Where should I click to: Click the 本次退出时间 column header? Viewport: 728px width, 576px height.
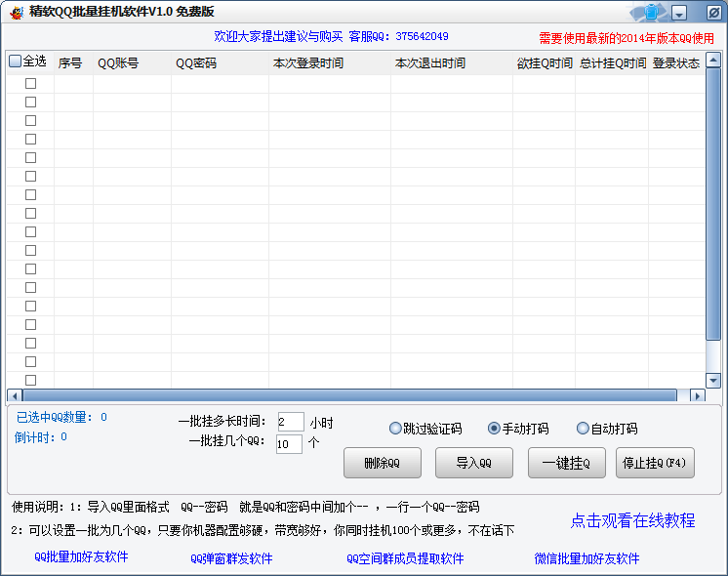point(452,63)
